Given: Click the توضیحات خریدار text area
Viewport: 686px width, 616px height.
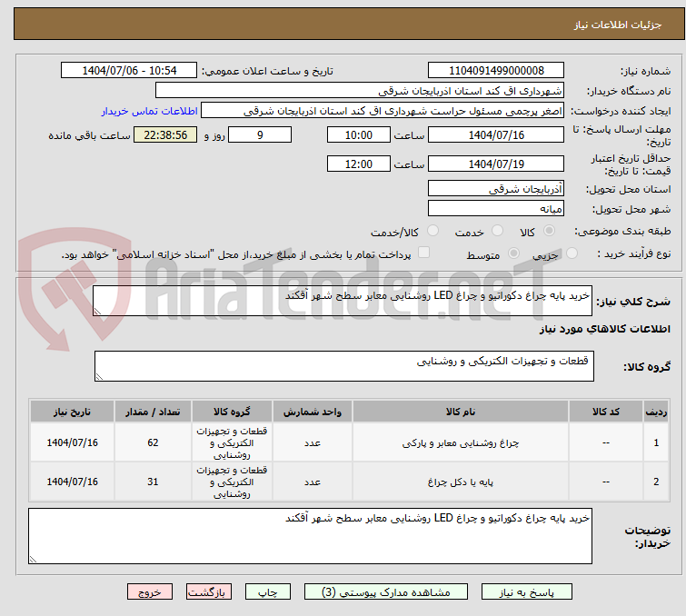Looking at the screenshot, I should click(x=310, y=536).
